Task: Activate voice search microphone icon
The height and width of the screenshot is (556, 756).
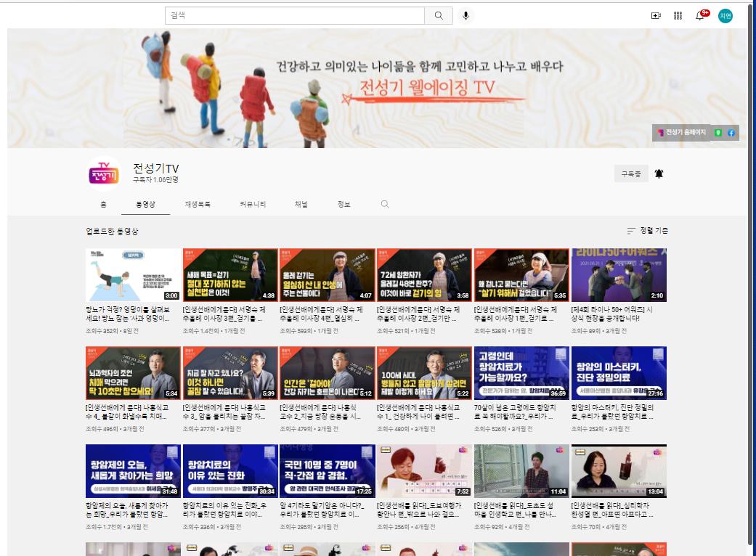Action: tap(466, 15)
